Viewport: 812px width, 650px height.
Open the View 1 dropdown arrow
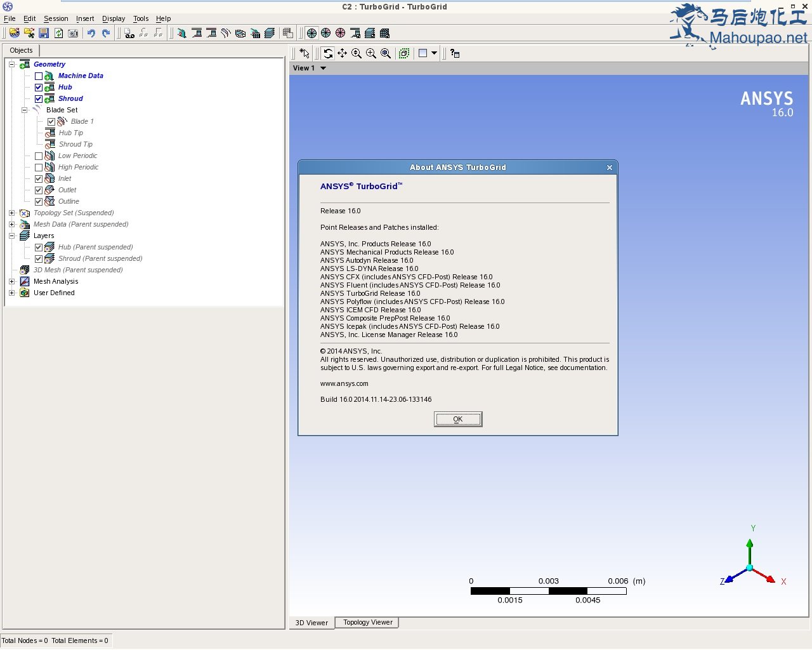click(x=323, y=68)
